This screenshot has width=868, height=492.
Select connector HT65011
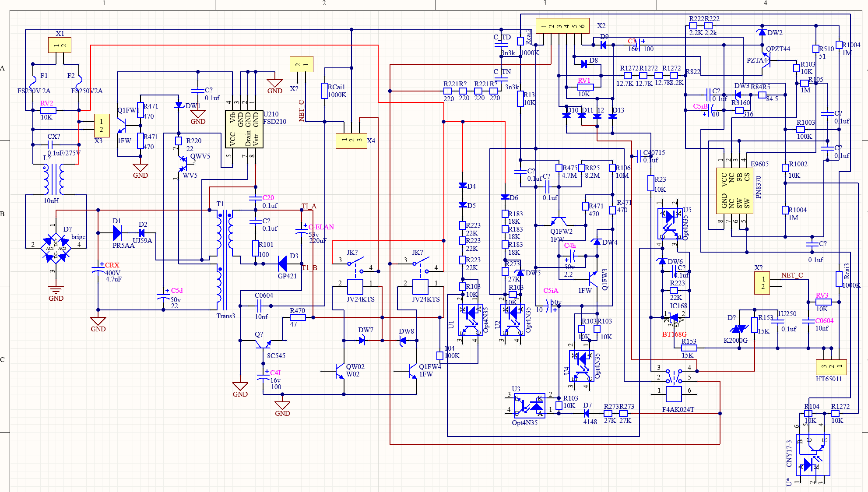pyautogui.click(x=831, y=367)
